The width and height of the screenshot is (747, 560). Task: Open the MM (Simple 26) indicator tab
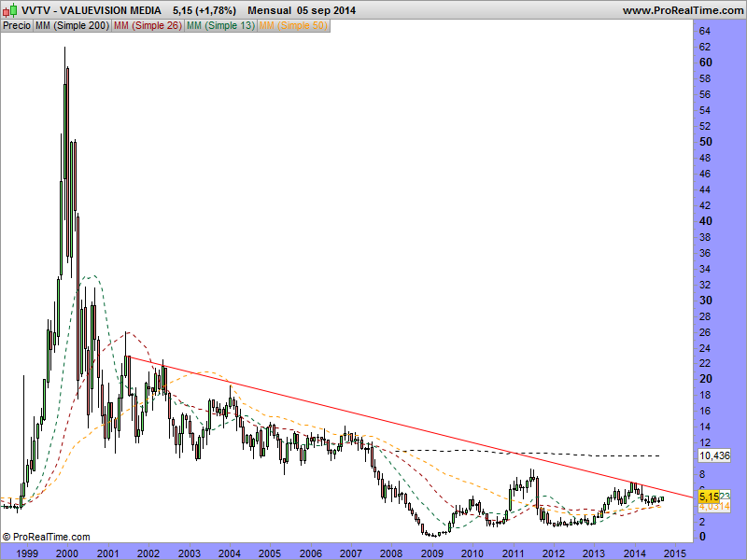tap(148, 26)
